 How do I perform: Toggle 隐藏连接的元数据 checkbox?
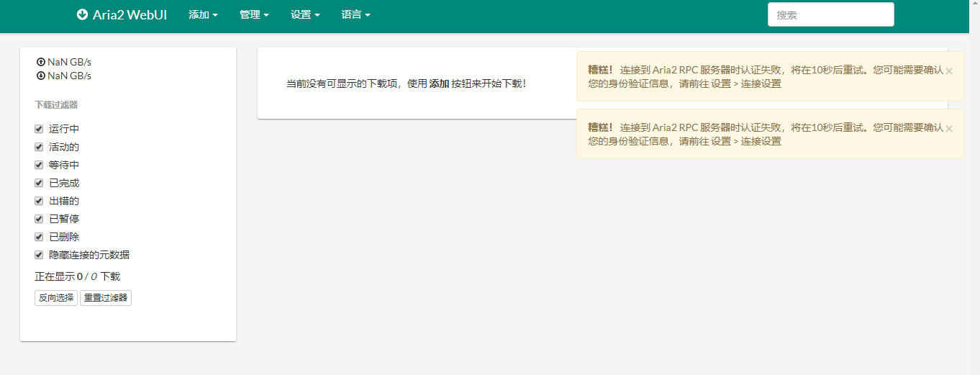(x=39, y=255)
